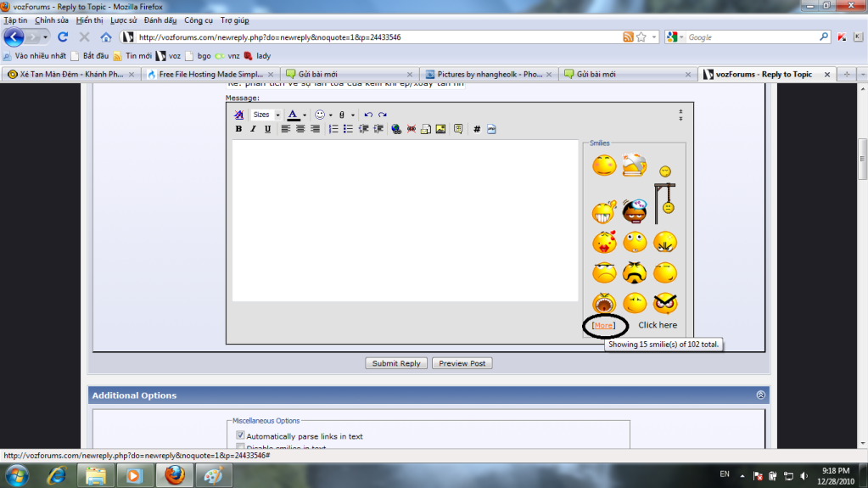The height and width of the screenshot is (488, 868).
Task: Insert the angry mustache smiley
Action: click(x=635, y=272)
